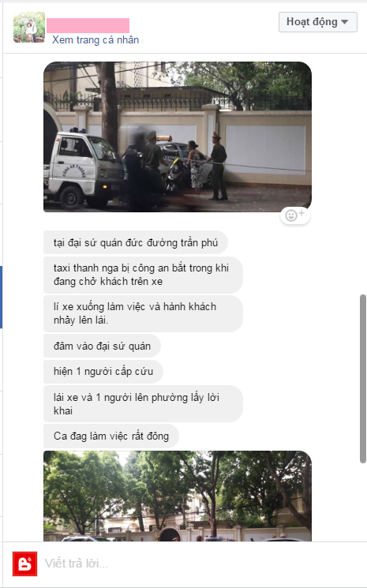Screen dimensions: 367x588
Task: Click message 'tại đại sứ quán đức đường trần phú'
Action: coord(136,242)
